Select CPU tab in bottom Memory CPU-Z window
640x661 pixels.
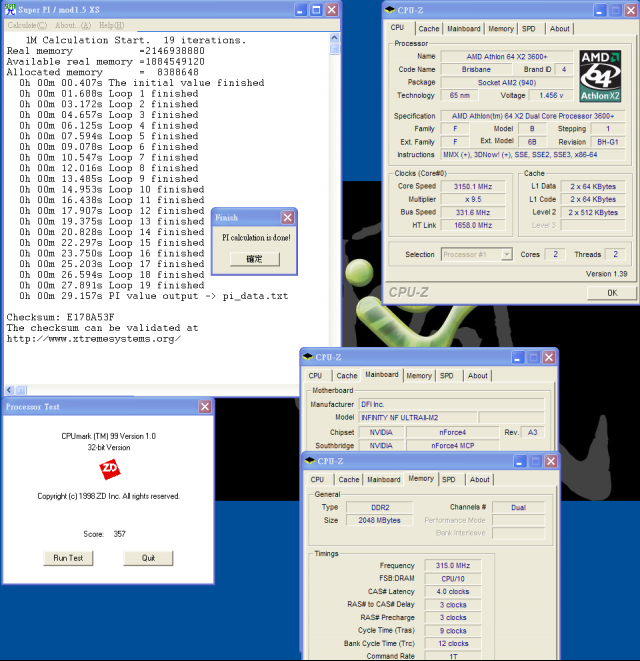pyautogui.click(x=317, y=479)
